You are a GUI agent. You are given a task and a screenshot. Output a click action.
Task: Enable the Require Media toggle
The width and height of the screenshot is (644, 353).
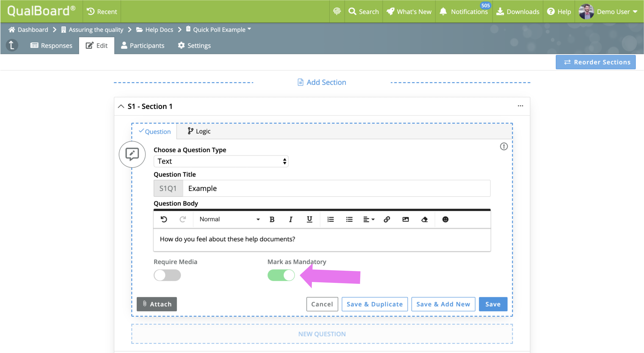click(167, 275)
